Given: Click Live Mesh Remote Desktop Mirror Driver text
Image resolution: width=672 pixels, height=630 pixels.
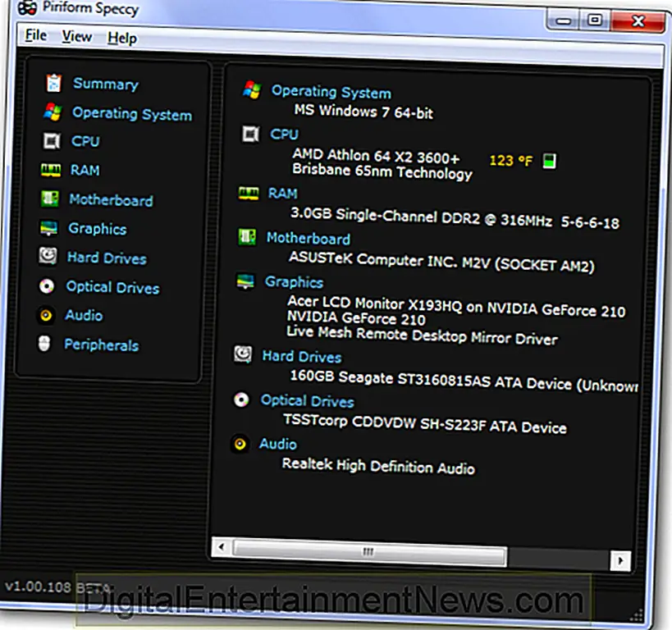Looking at the screenshot, I should click(422, 336).
